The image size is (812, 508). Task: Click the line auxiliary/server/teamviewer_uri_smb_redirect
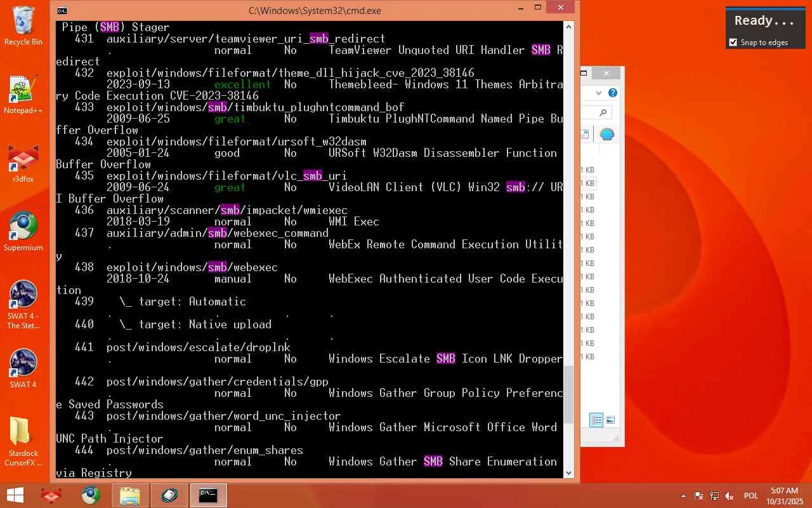pyautogui.click(x=246, y=39)
